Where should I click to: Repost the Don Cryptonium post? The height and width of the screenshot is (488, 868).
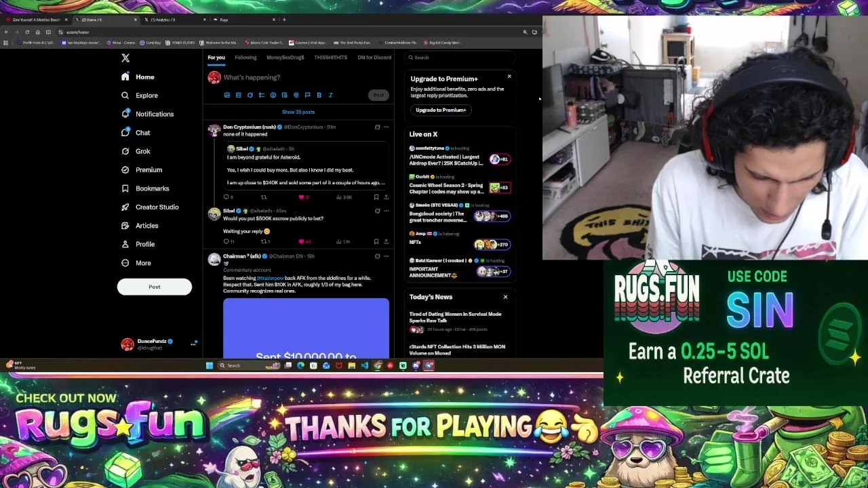click(x=264, y=197)
